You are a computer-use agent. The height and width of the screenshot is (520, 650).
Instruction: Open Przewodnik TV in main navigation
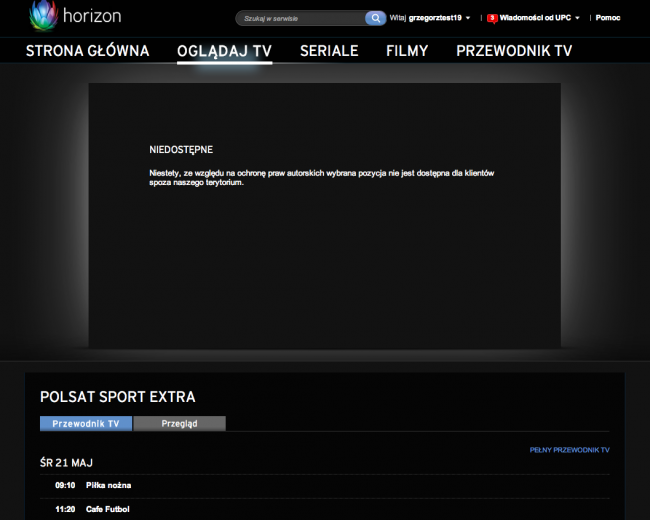514,51
